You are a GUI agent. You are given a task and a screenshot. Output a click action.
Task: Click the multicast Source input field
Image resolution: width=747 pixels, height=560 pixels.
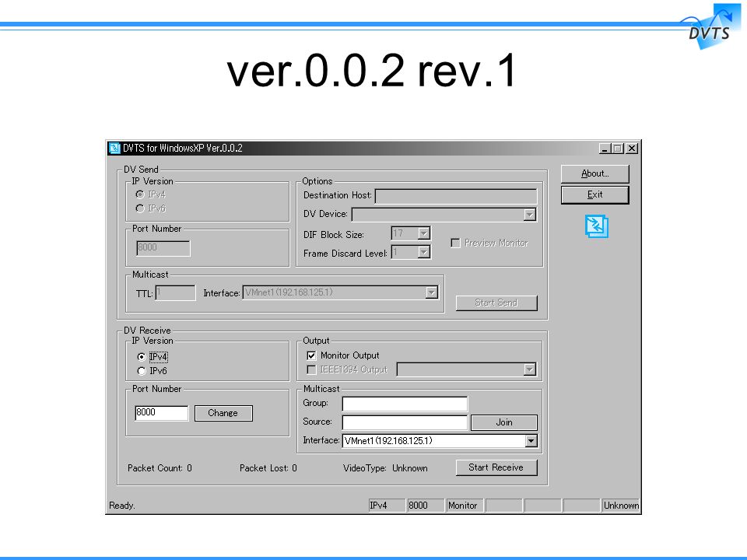pos(405,422)
